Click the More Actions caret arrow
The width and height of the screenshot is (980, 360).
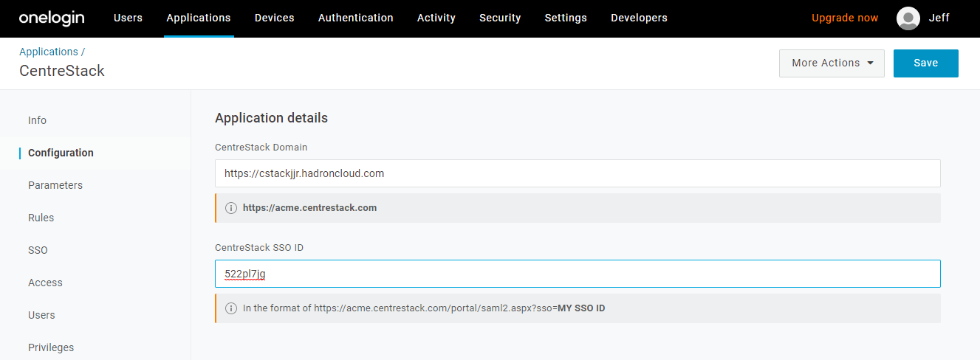point(871,63)
